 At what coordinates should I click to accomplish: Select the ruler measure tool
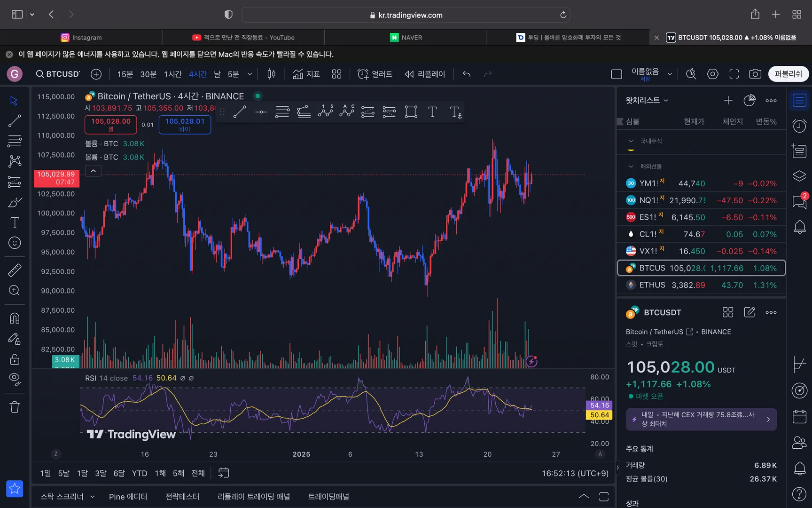pyautogui.click(x=15, y=270)
